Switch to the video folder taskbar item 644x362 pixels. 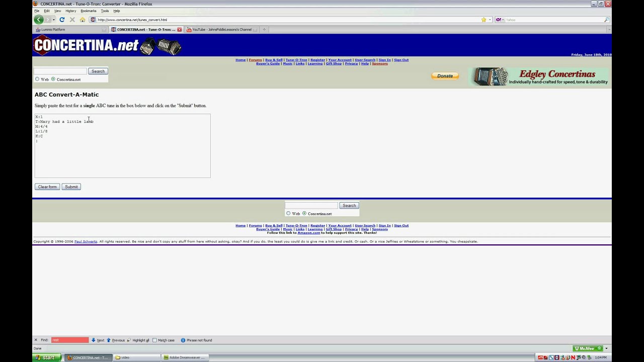click(x=136, y=357)
